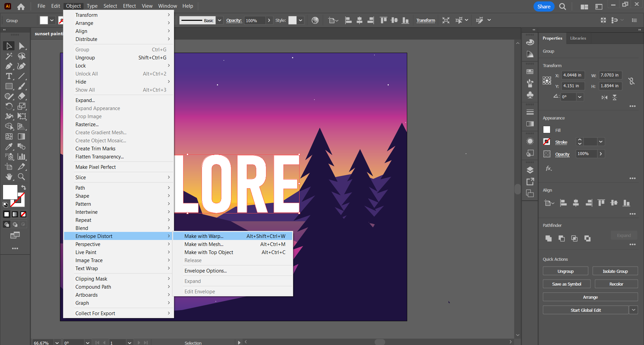644x345 pixels.
Task: Click the Search magnifier icon
Action: tap(562, 7)
